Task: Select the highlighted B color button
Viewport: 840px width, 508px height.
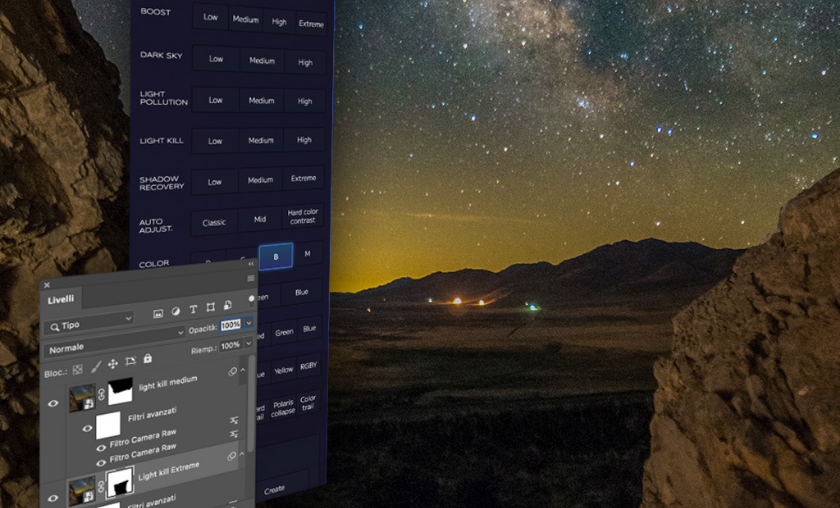Action: click(x=276, y=256)
